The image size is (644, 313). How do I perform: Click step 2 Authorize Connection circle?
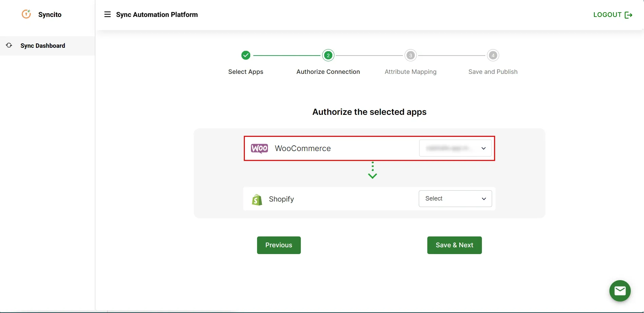[328, 55]
